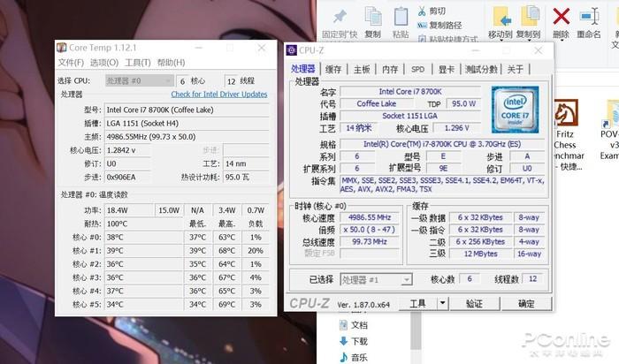Image resolution: width=619 pixels, height=364 pixels.
Task: Click the Instructions list in CPU-Z
Action: [442, 185]
